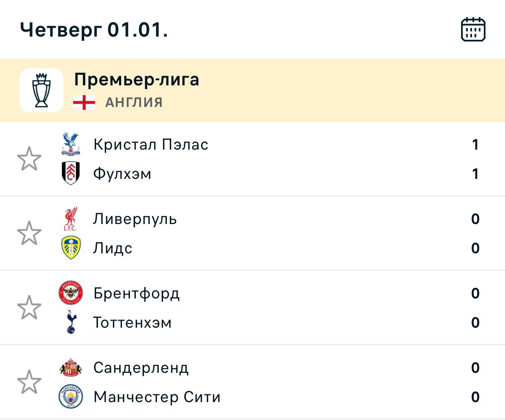Open the Премьер-лига league title
The image size is (505, 420).
pyautogui.click(x=137, y=79)
